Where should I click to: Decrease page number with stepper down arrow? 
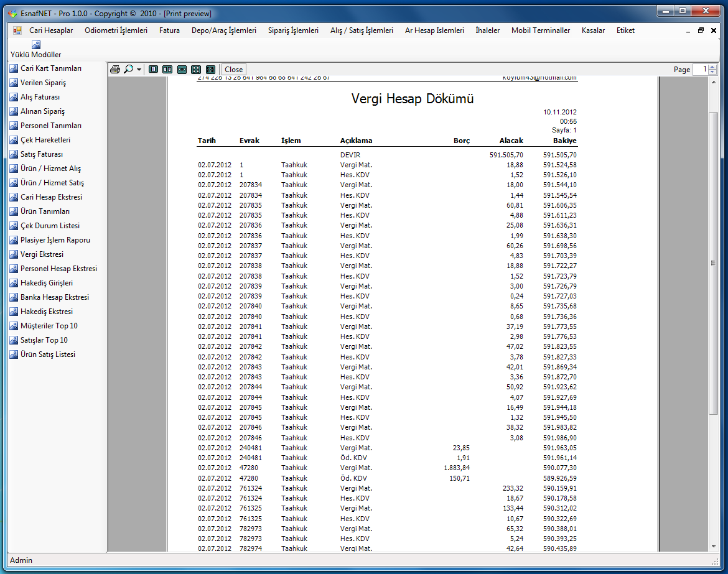tap(712, 72)
